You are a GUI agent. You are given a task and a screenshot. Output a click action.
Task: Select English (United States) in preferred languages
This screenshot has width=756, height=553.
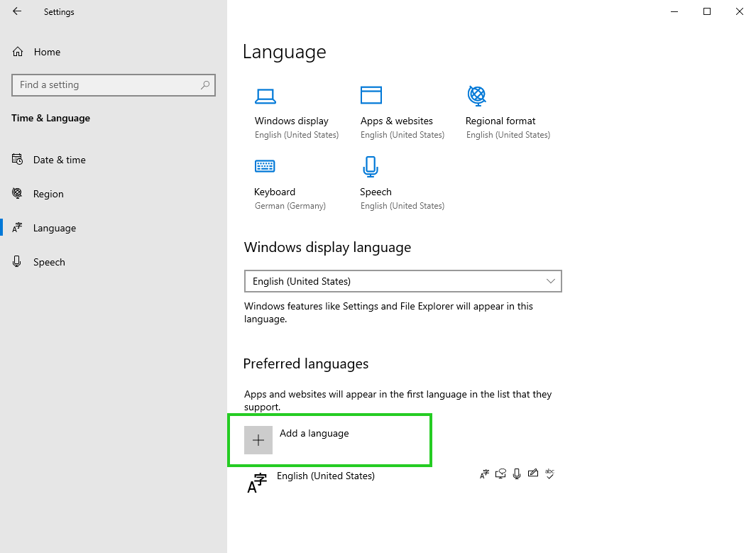(326, 476)
